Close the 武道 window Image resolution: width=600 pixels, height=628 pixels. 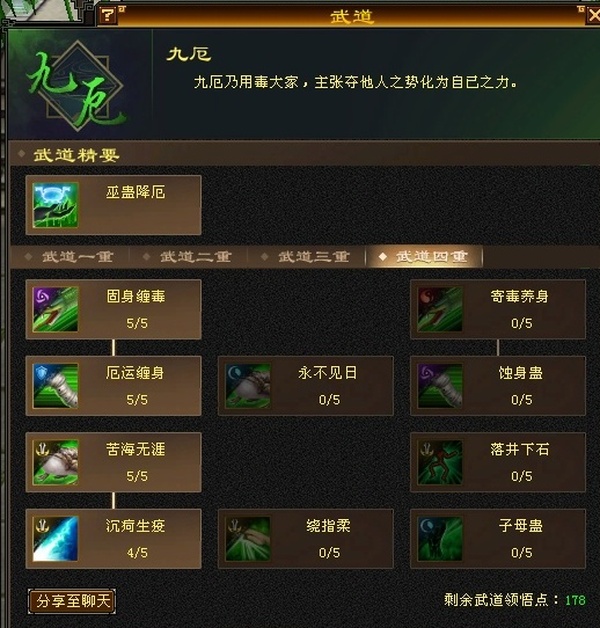[594, 16]
